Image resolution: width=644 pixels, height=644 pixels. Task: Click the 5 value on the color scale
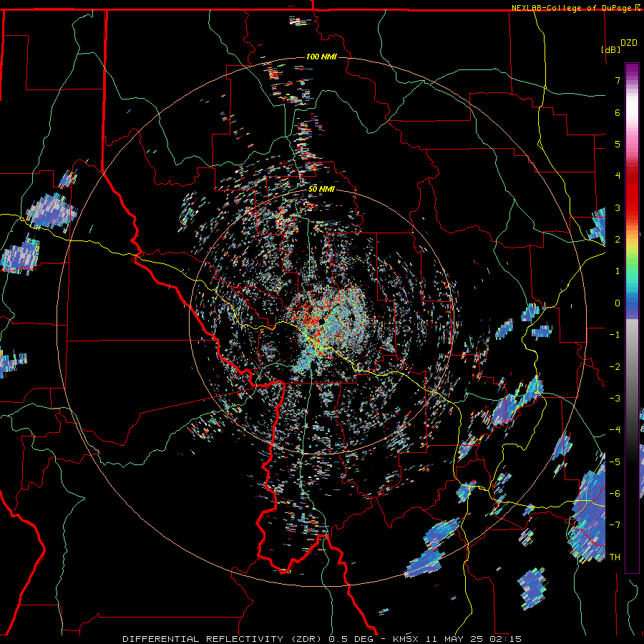tap(618, 144)
